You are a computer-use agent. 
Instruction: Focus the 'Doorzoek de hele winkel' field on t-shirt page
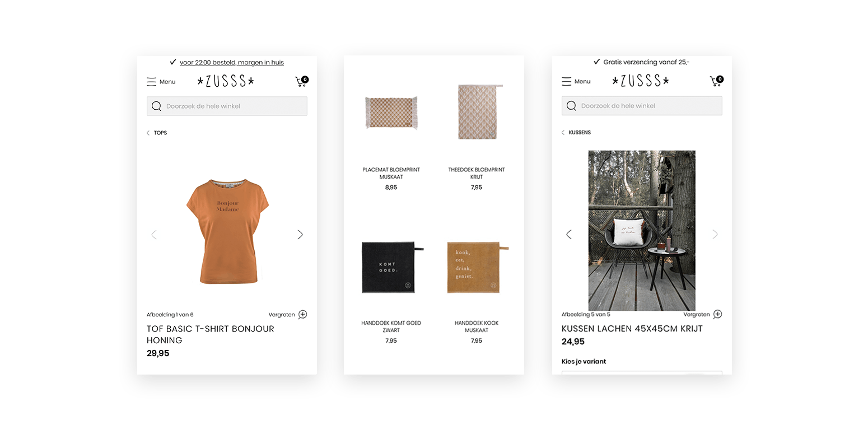[227, 106]
